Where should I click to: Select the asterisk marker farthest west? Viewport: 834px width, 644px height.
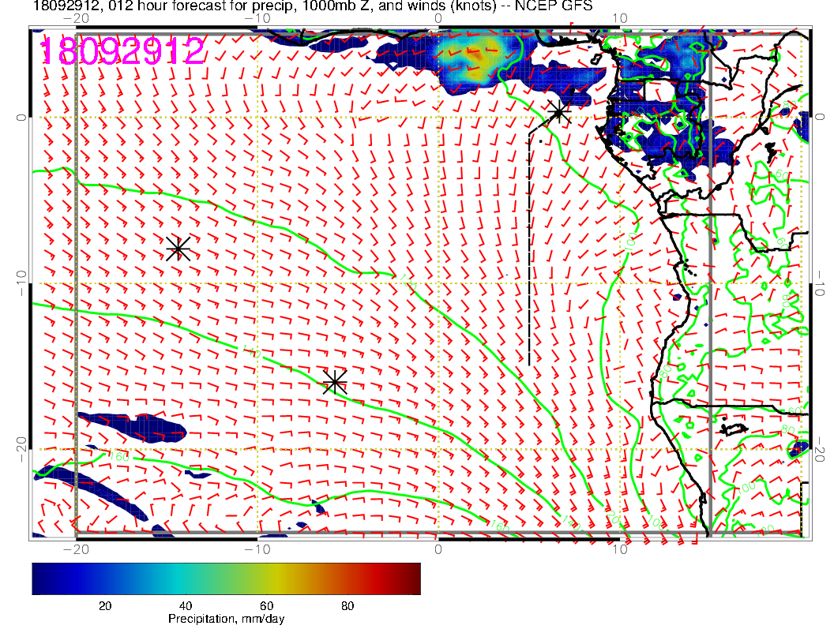178,248
